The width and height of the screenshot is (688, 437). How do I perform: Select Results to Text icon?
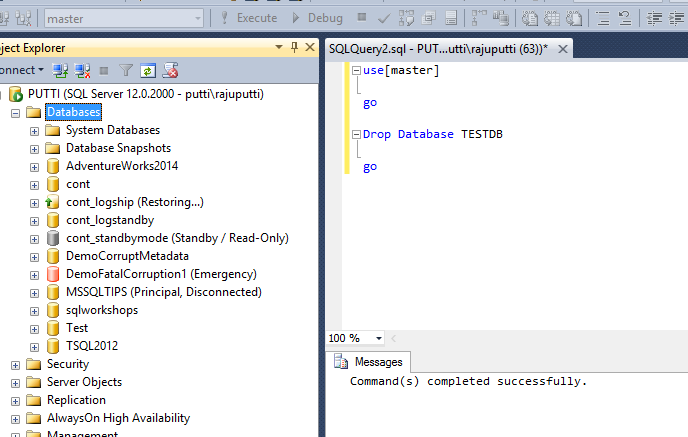529,18
